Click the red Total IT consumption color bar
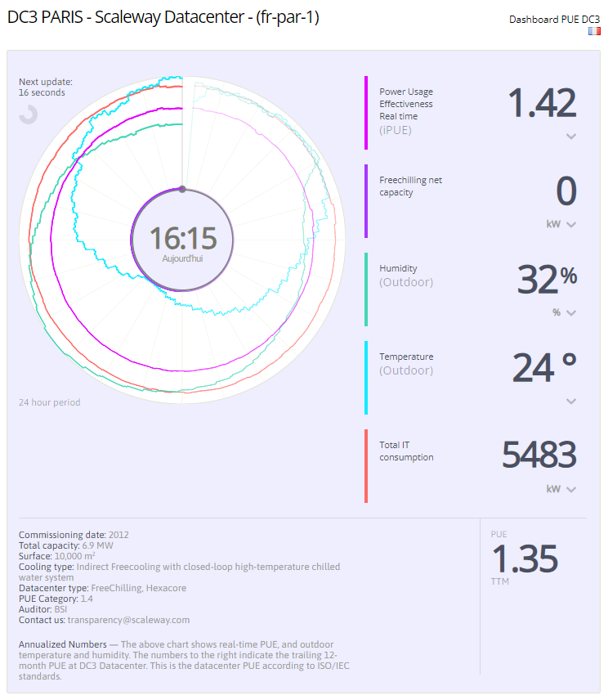Screen dimensions: 608x700 pos(366,466)
